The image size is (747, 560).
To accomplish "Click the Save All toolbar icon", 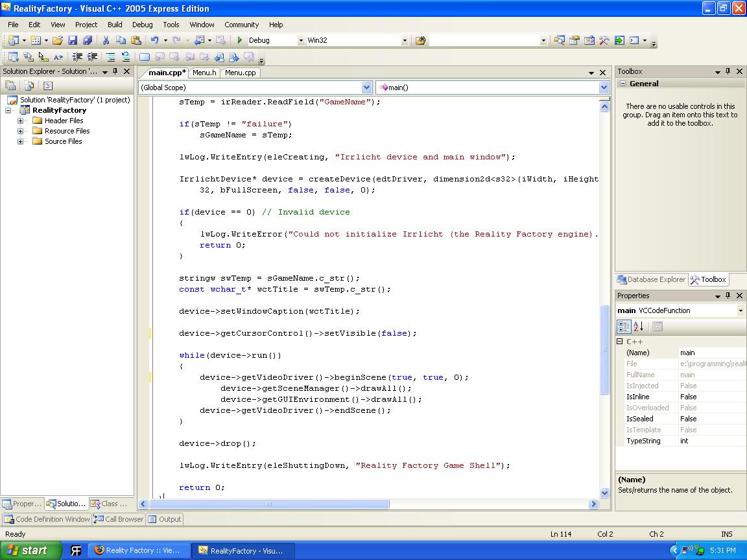I will coord(88,40).
